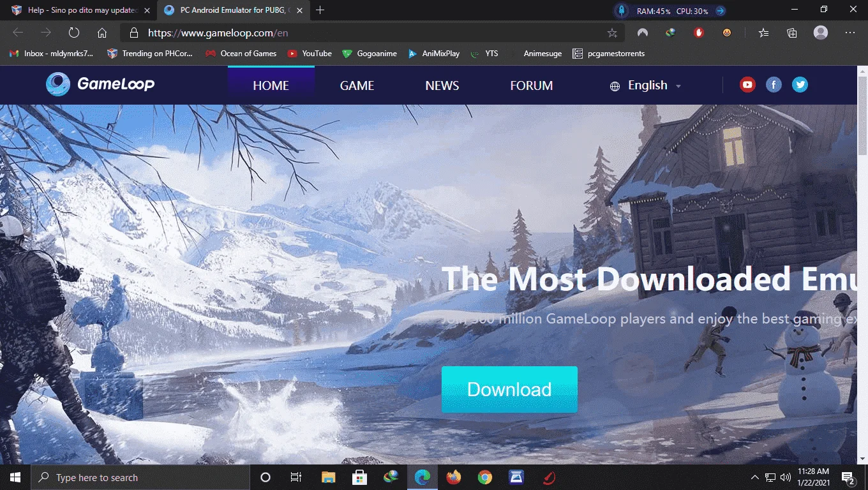868x490 pixels.
Task: Click the rocket booster icon in title bar
Action: pyautogui.click(x=621, y=11)
